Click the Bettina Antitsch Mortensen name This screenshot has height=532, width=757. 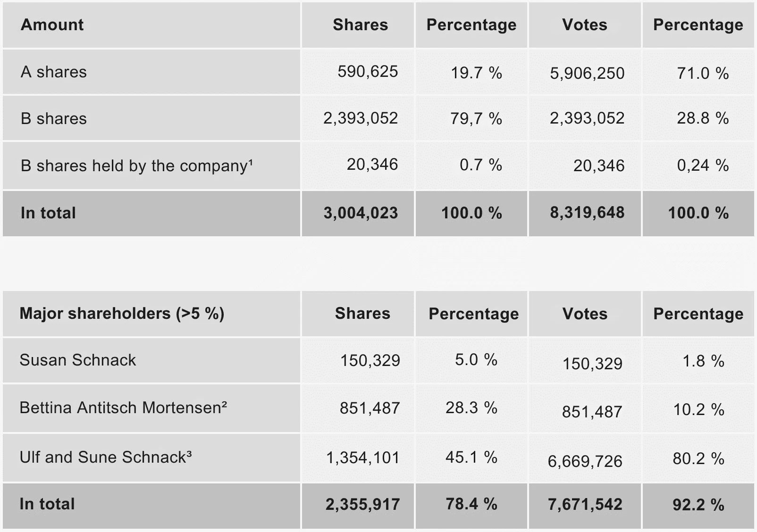click(x=123, y=407)
